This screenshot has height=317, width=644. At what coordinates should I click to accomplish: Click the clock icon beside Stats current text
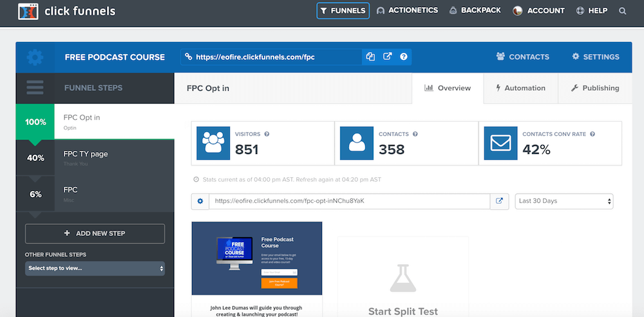(x=196, y=180)
